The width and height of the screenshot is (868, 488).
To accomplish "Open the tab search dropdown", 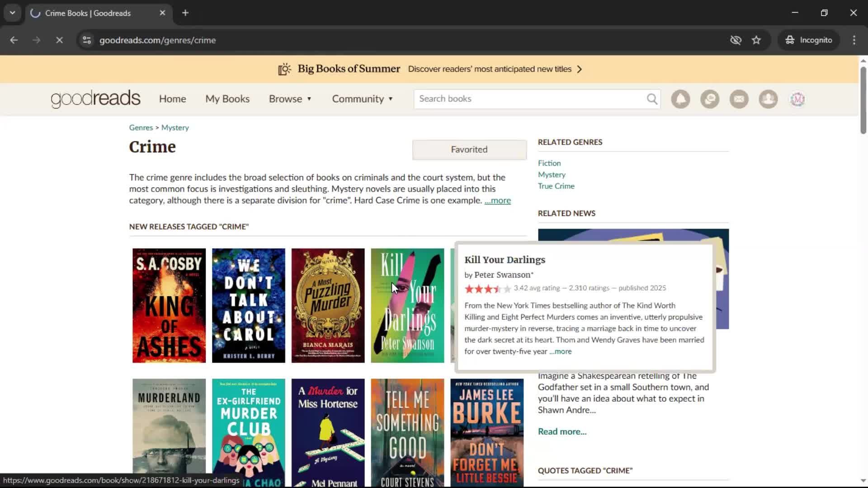I will (x=13, y=13).
